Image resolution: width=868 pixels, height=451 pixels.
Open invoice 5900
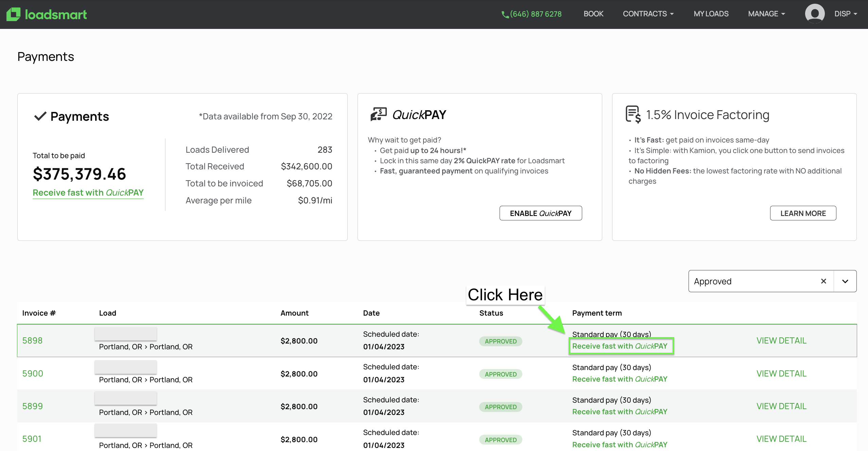pyautogui.click(x=33, y=373)
